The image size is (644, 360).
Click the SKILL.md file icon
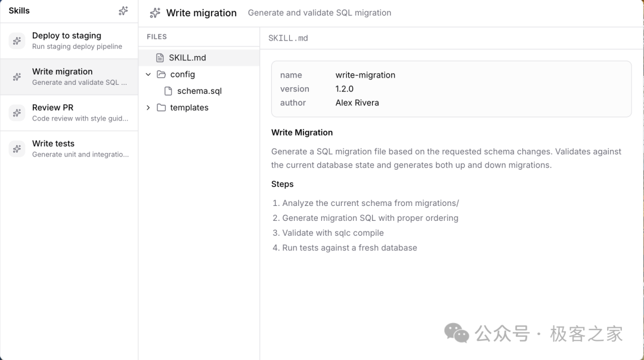pos(160,58)
